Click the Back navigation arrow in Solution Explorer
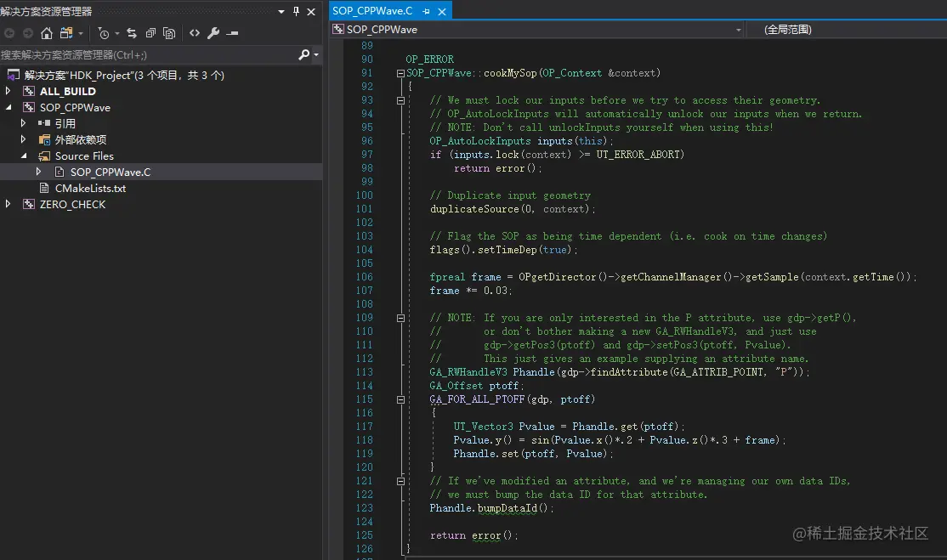Image resolution: width=947 pixels, height=560 pixels. point(9,33)
